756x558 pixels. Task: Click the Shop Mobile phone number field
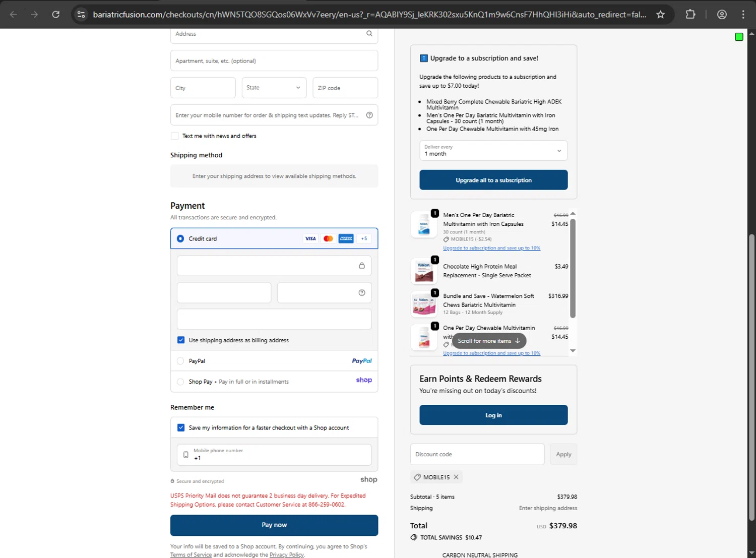274,455
